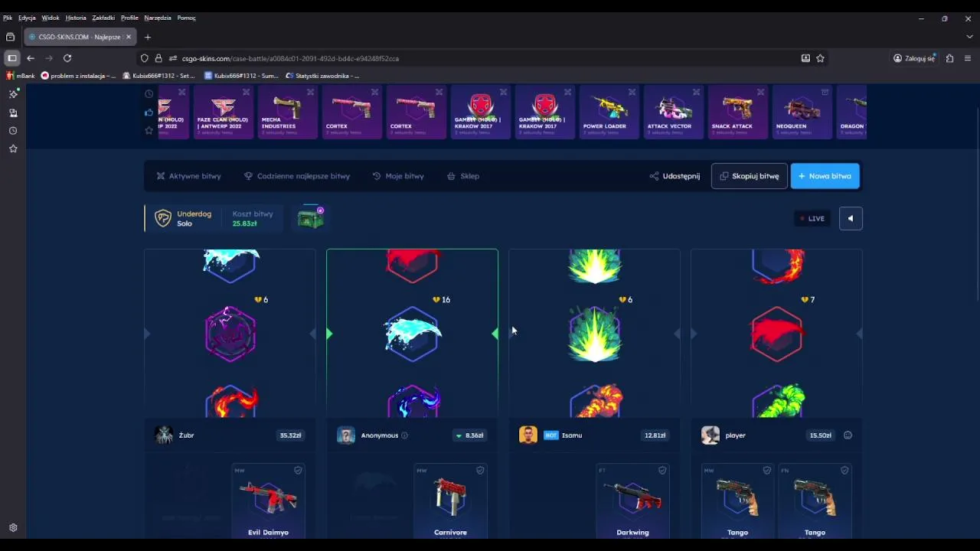Screen dimensions: 980x551
Task: Mute the battle sound speaker button
Action: pos(851,219)
